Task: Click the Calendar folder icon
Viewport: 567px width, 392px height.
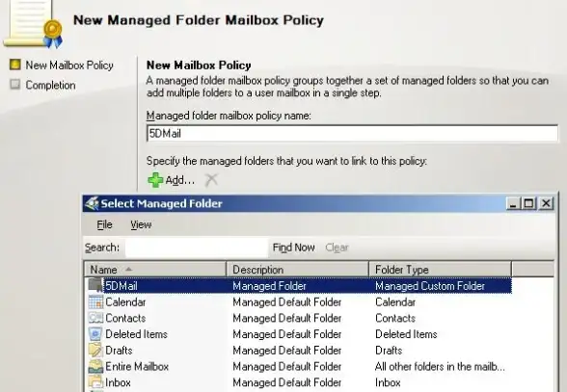Action: [95, 302]
